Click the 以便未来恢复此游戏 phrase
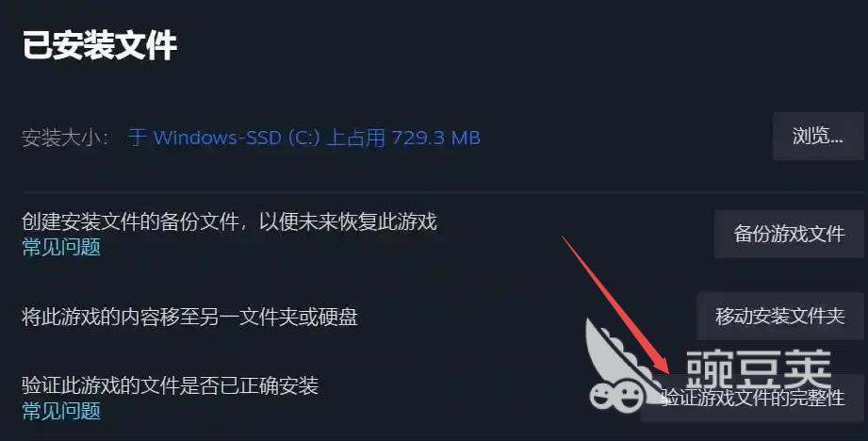868x441 pixels. (348, 221)
